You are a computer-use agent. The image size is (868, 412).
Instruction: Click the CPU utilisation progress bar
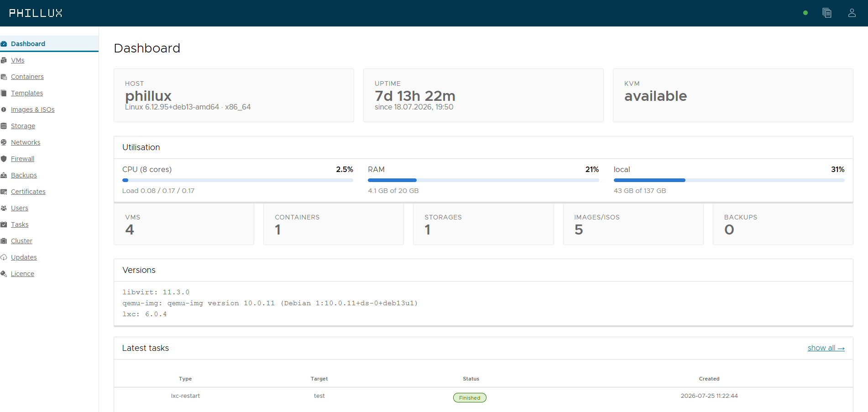pyautogui.click(x=238, y=180)
